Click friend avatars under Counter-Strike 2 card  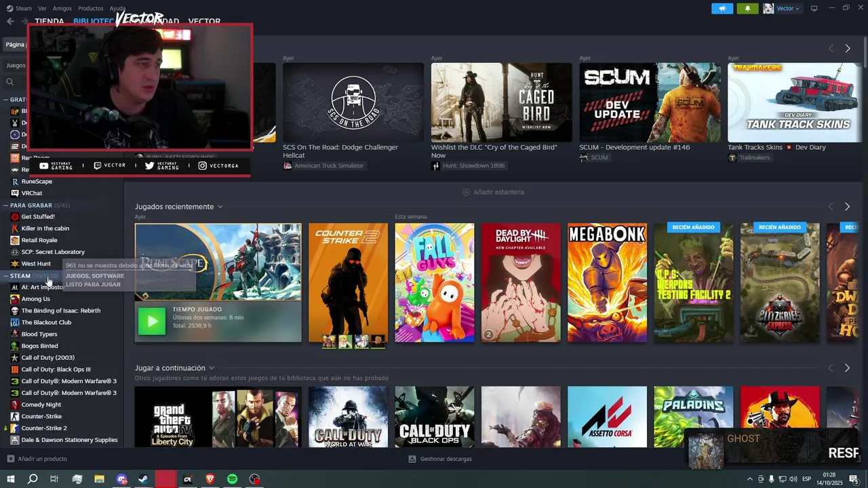click(353, 341)
